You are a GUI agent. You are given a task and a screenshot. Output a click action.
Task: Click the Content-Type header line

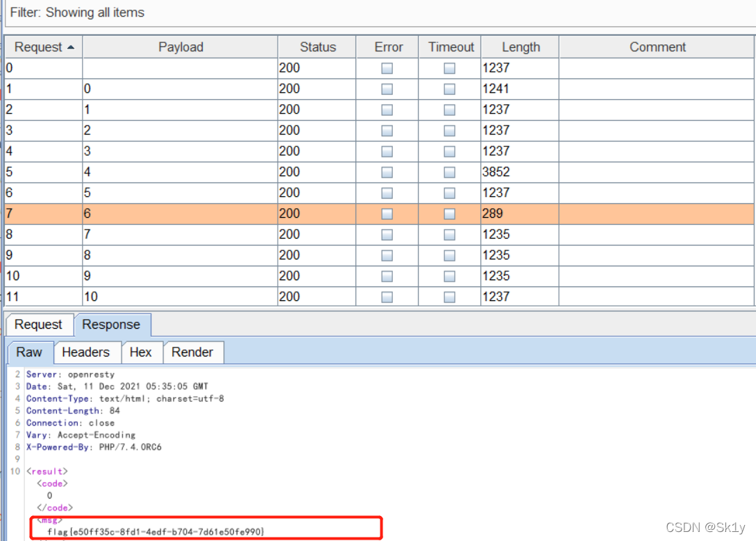coord(125,398)
